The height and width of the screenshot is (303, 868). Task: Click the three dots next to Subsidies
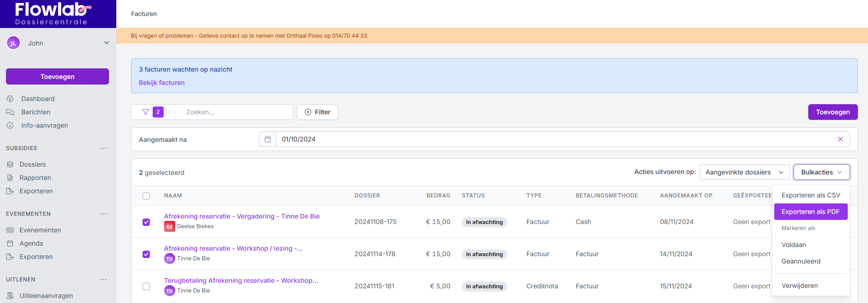tap(103, 148)
